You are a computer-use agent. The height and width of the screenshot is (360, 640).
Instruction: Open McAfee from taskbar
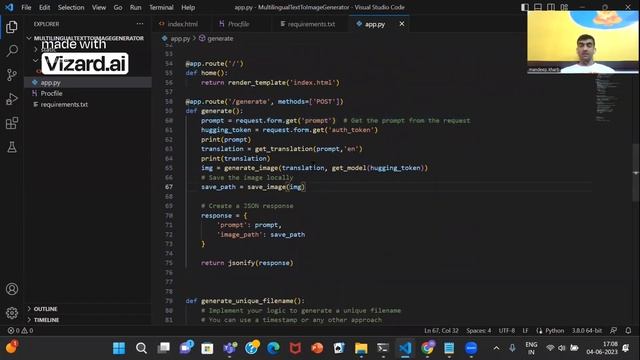pos(295,348)
